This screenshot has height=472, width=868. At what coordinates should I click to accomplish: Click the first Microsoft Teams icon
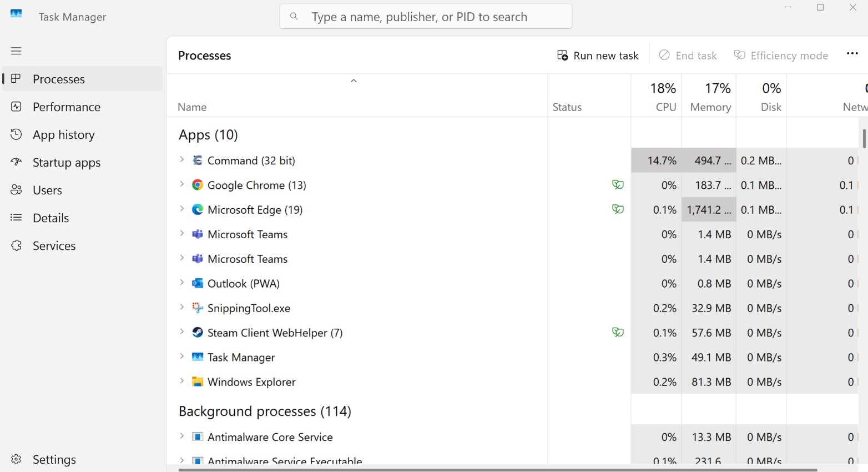tap(197, 234)
